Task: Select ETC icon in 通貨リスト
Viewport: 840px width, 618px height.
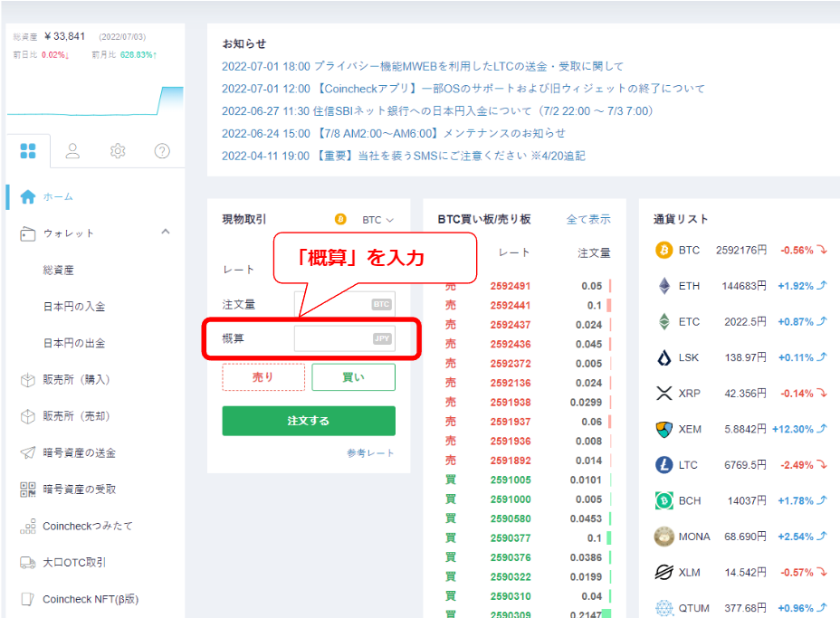Action: (x=664, y=322)
